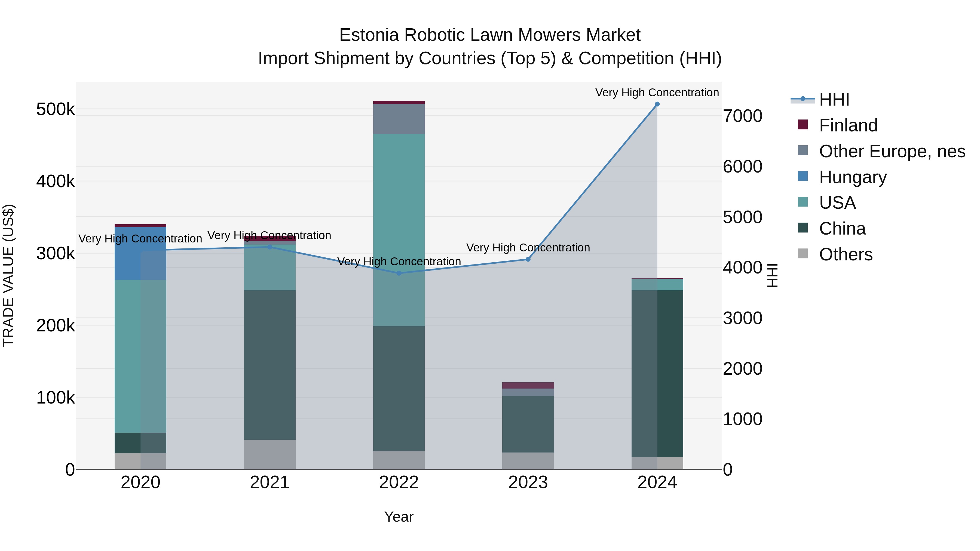Click the Finland segment atop 2023 bar

click(x=528, y=385)
